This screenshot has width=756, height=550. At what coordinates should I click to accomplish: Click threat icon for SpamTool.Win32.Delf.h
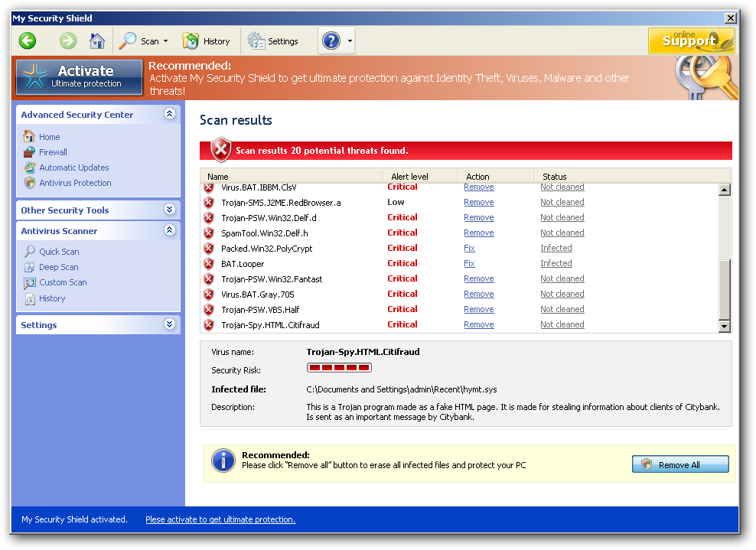tap(209, 234)
